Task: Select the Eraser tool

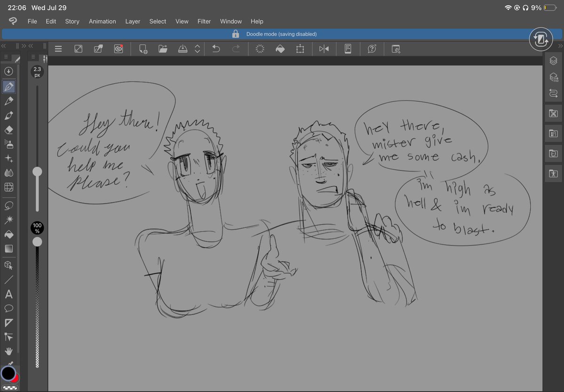Action: [8, 130]
